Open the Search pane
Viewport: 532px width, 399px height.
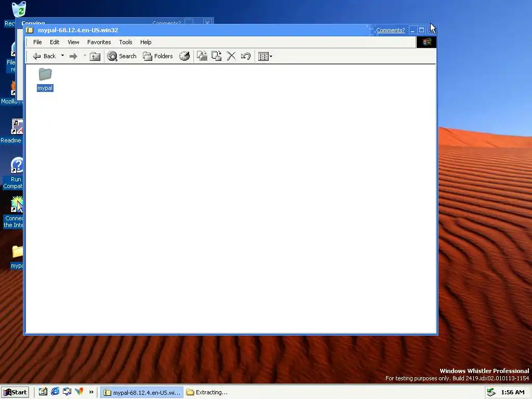(x=122, y=56)
